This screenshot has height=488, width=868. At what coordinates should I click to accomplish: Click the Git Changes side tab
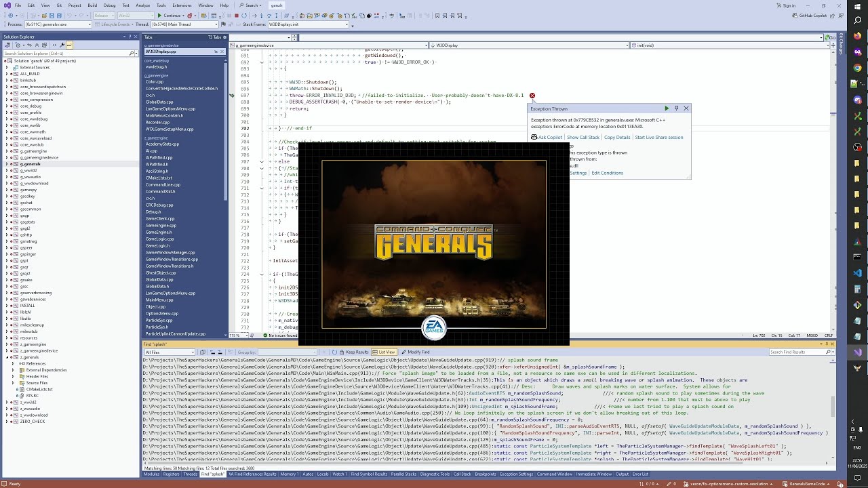(842, 43)
